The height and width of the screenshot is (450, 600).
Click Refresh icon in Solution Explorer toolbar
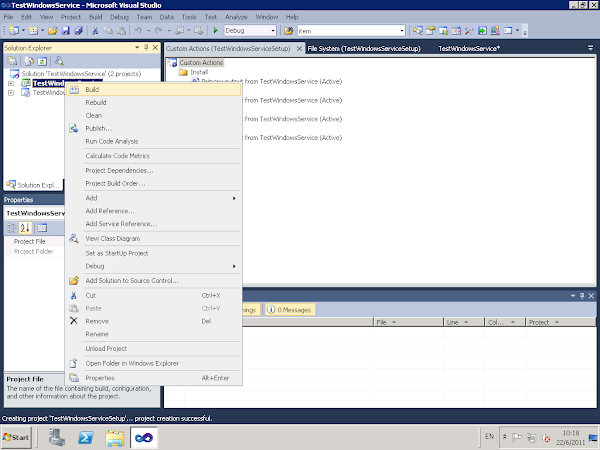tap(42, 61)
